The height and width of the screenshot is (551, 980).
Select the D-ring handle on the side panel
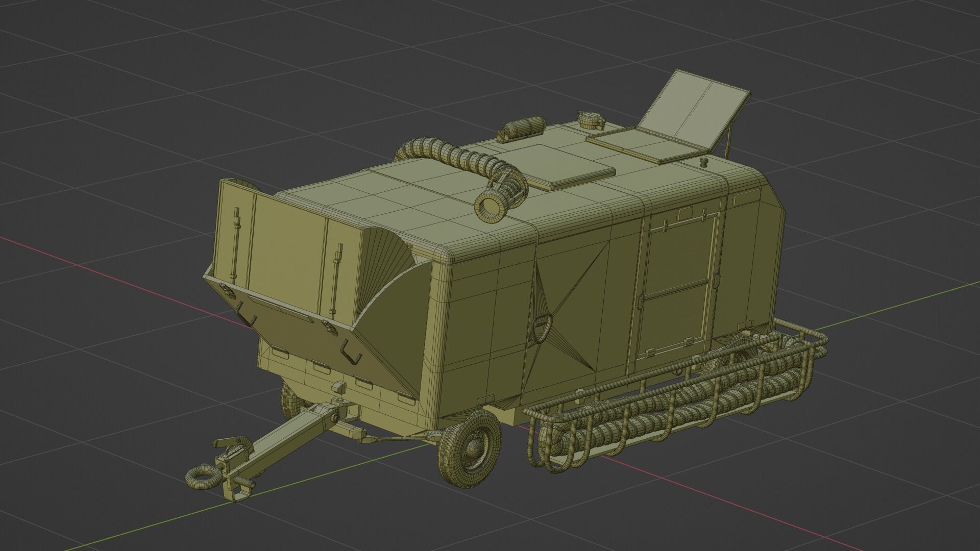pyautogui.click(x=541, y=329)
